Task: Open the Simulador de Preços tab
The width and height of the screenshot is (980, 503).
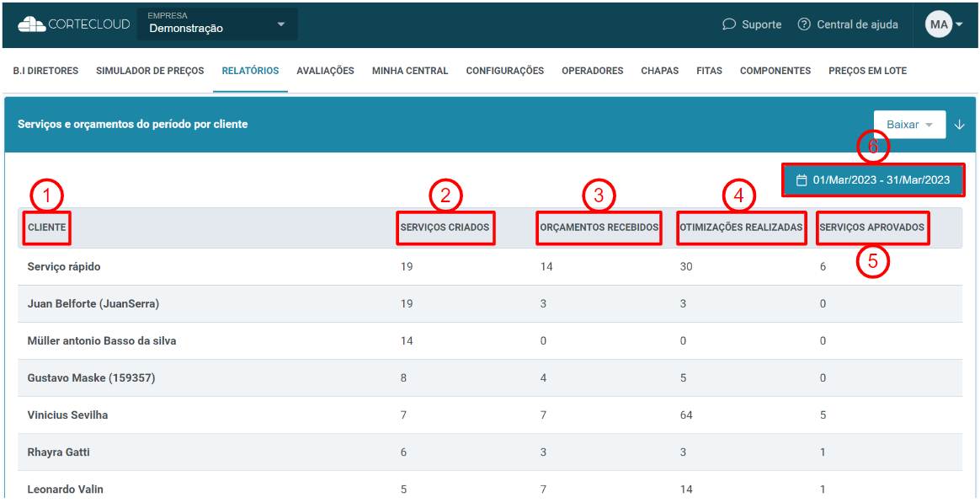Action: pos(150,71)
